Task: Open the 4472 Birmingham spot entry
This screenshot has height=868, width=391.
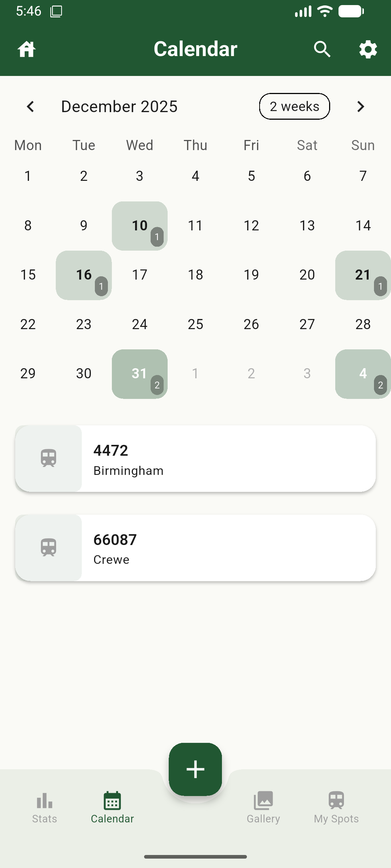Action: pos(228,458)
